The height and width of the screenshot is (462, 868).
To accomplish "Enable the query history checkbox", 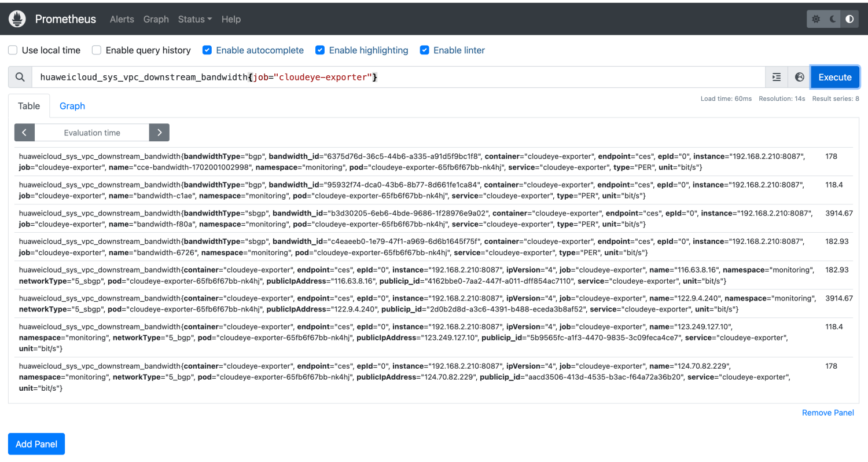I will [x=97, y=50].
